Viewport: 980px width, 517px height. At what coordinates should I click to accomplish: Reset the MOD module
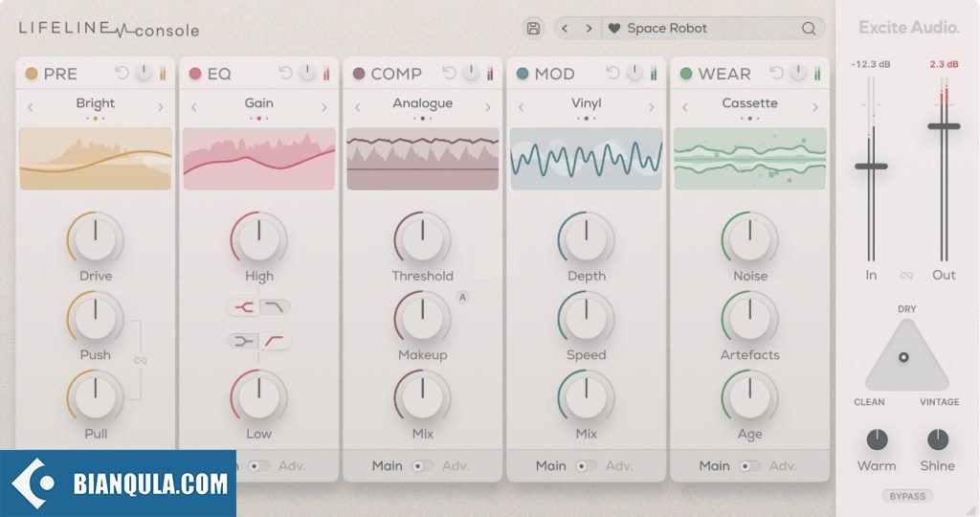613,73
